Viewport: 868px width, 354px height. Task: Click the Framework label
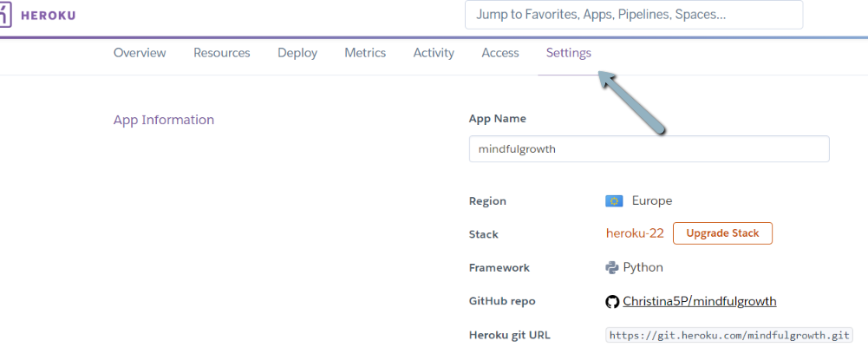click(499, 267)
